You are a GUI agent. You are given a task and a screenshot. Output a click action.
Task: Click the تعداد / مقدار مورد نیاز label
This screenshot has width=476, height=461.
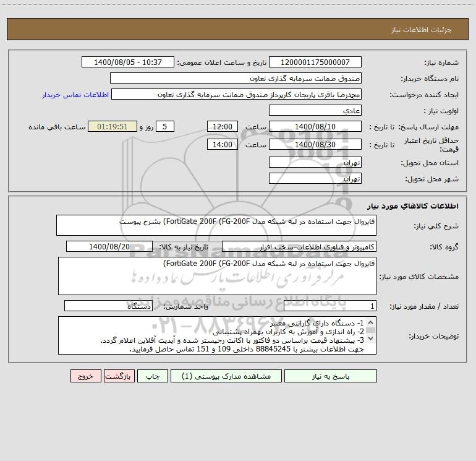click(x=424, y=307)
